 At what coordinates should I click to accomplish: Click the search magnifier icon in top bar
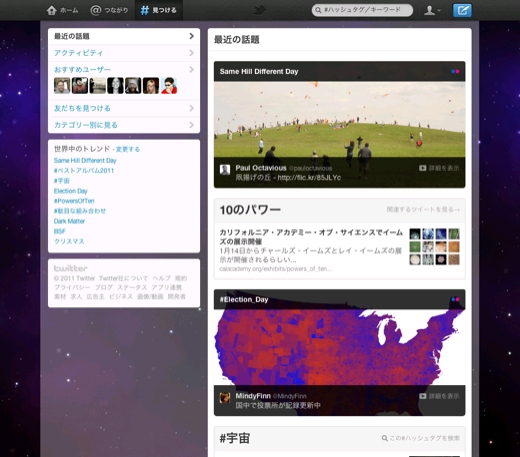[x=318, y=10]
